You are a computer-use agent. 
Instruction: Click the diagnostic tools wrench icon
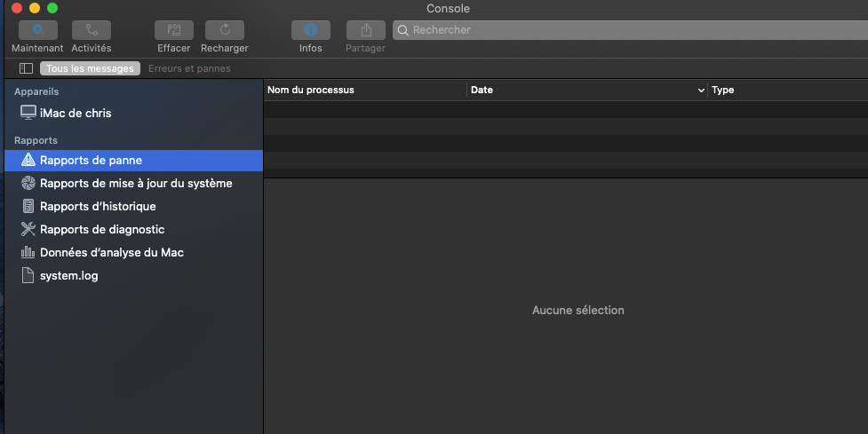(28, 229)
